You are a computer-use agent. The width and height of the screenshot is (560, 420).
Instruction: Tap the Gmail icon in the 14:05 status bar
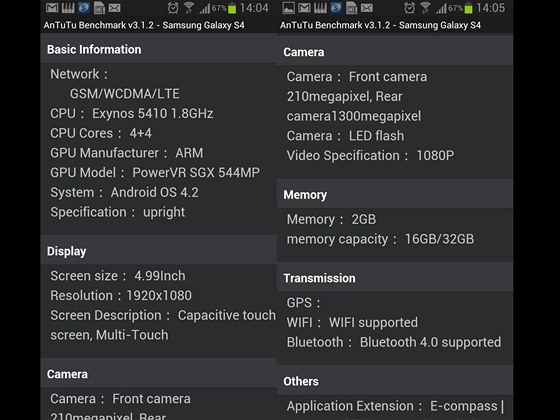(x=304, y=8)
